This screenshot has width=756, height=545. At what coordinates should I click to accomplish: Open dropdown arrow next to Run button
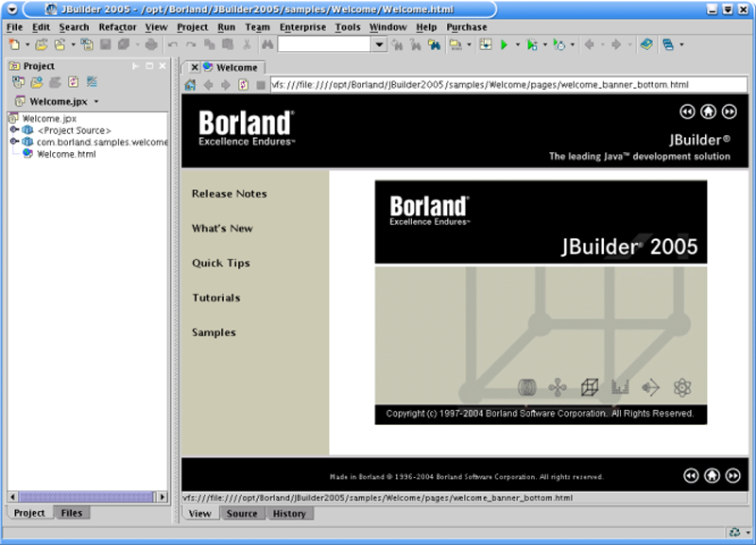(x=517, y=44)
